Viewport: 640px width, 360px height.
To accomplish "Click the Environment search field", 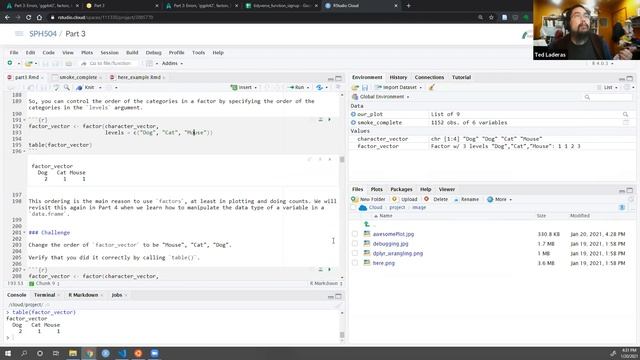I will click(x=608, y=97).
